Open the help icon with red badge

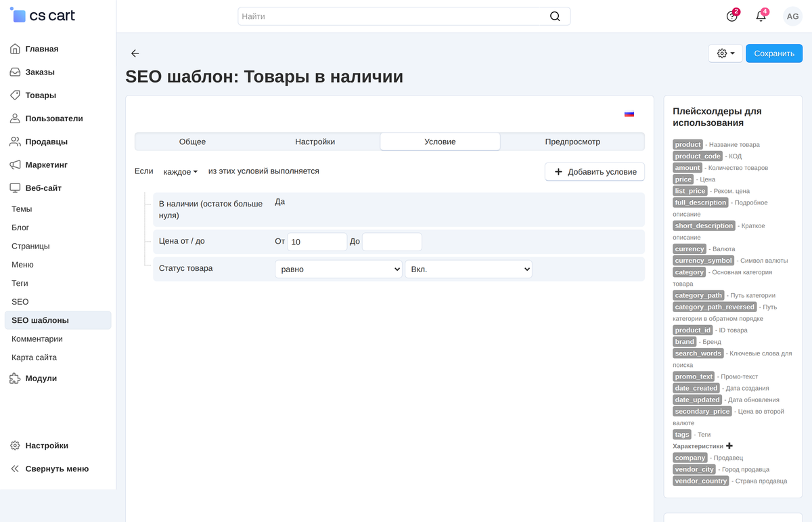[732, 16]
